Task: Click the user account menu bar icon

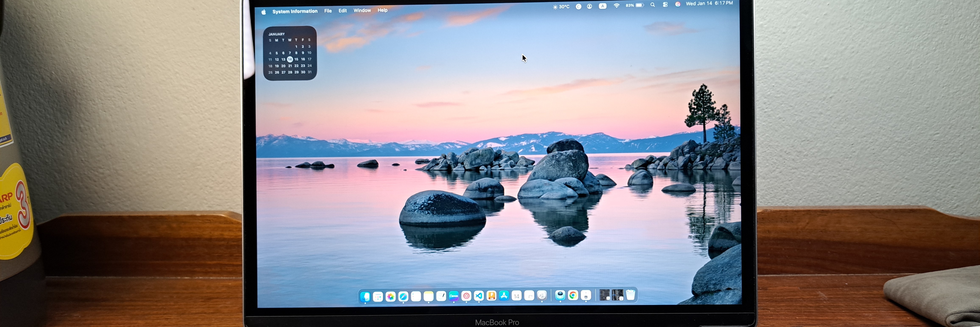Action: 590,6
